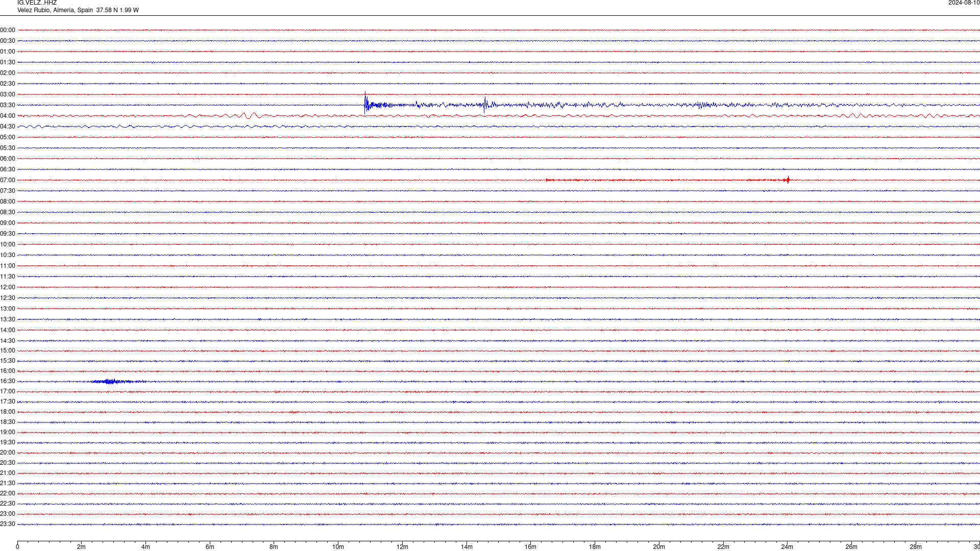Click the 22m tick label on time axis
This screenshot has width=980, height=551.
[723, 547]
